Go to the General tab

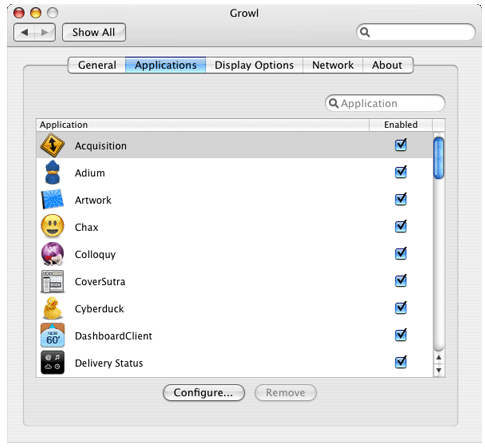97,65
